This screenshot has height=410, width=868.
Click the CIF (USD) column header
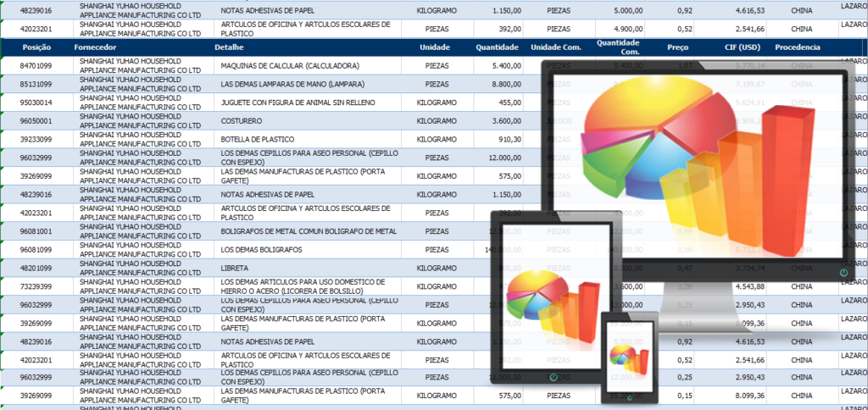pyautogui.click(x=741, y=47)
